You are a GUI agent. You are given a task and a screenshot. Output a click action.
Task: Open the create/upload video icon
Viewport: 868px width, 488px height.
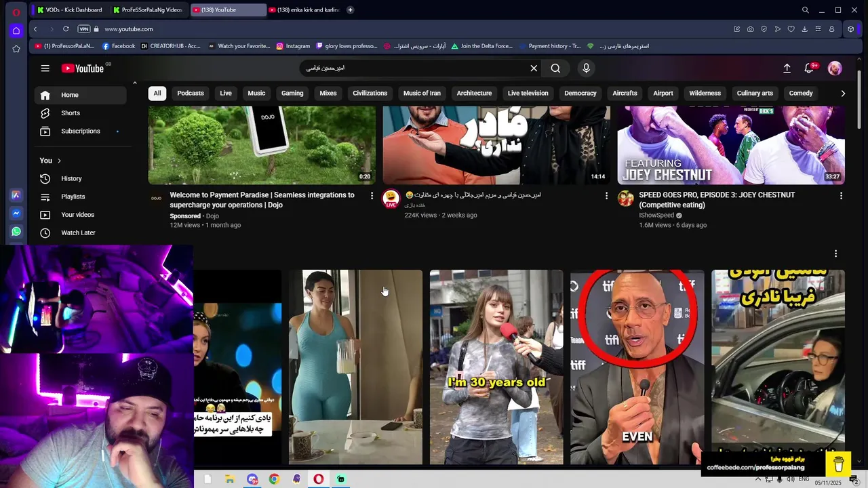pos(787,68)
